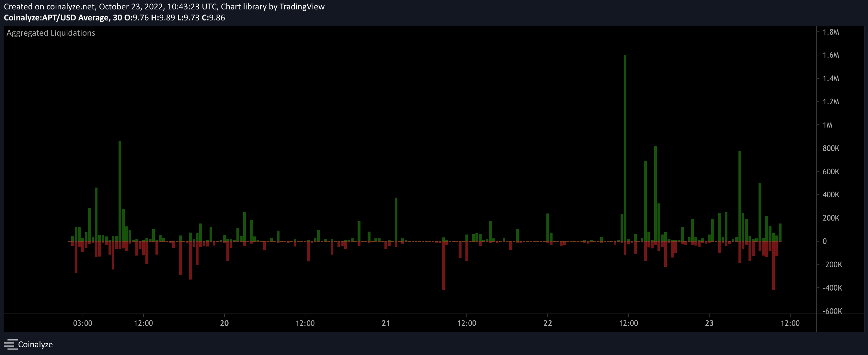This screenshot has height=355, width=868.
Task: Click the -600K label on y-axis
Action: (832, 311)
